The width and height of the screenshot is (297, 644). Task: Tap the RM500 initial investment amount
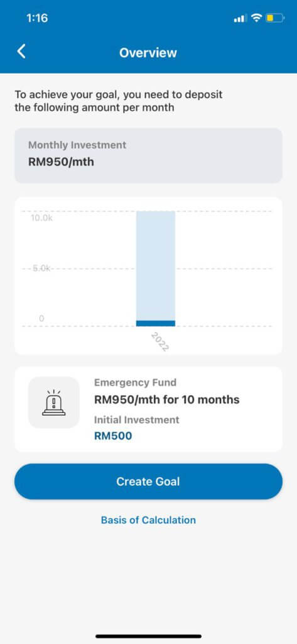click(113, 436)
